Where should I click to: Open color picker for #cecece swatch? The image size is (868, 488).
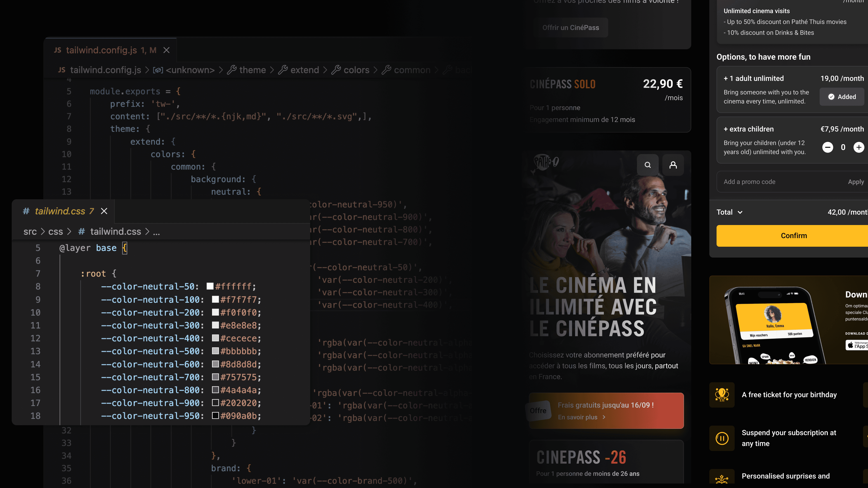click(x=215, y=338)
